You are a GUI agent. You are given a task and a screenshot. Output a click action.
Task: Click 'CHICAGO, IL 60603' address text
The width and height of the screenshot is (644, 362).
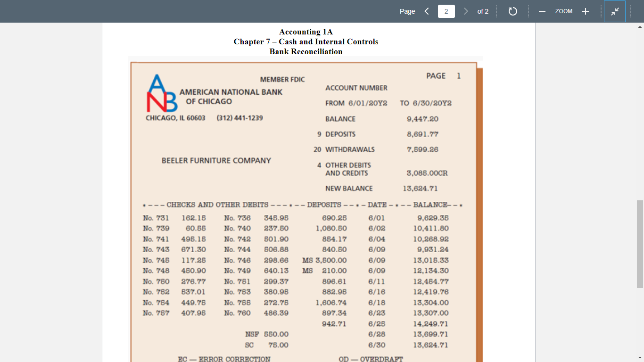pyautogui.click(x=175, y=118)
